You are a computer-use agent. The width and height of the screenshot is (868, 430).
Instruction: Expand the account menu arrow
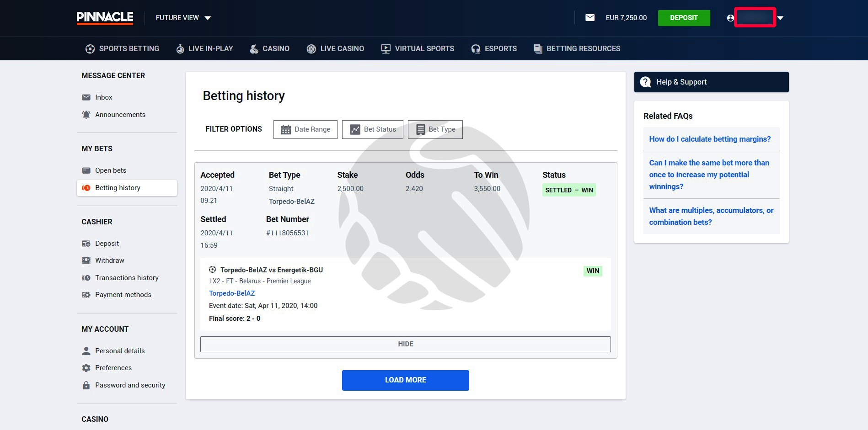pos(780,18)
